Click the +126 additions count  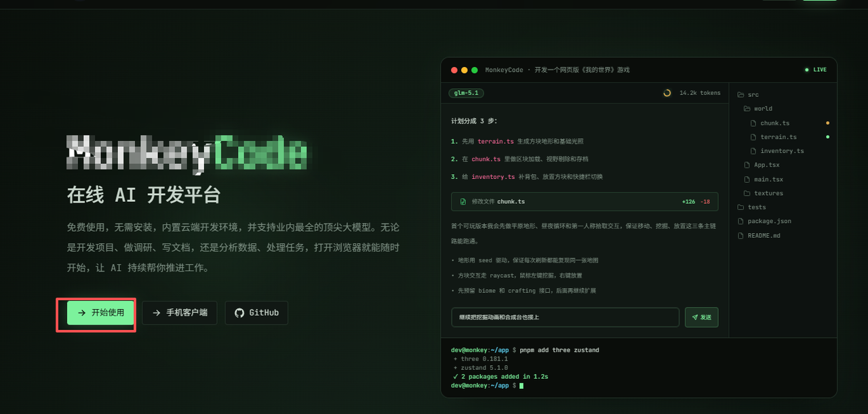(x=689, y=201)
